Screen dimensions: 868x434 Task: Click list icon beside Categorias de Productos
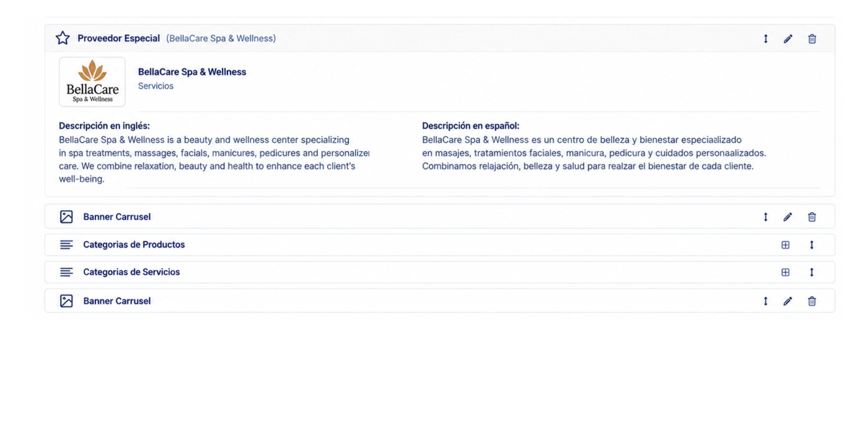(x=66, y=245)
